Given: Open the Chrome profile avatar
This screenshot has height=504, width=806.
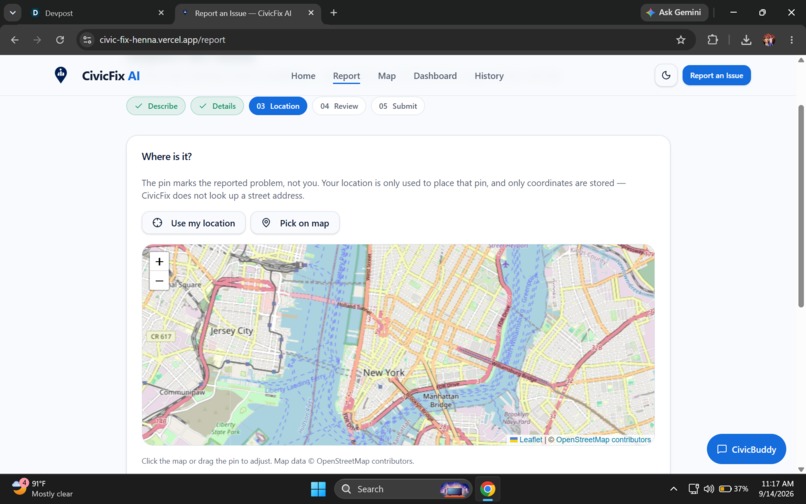Looking at the screenshot, I should (x=769, y=40).
